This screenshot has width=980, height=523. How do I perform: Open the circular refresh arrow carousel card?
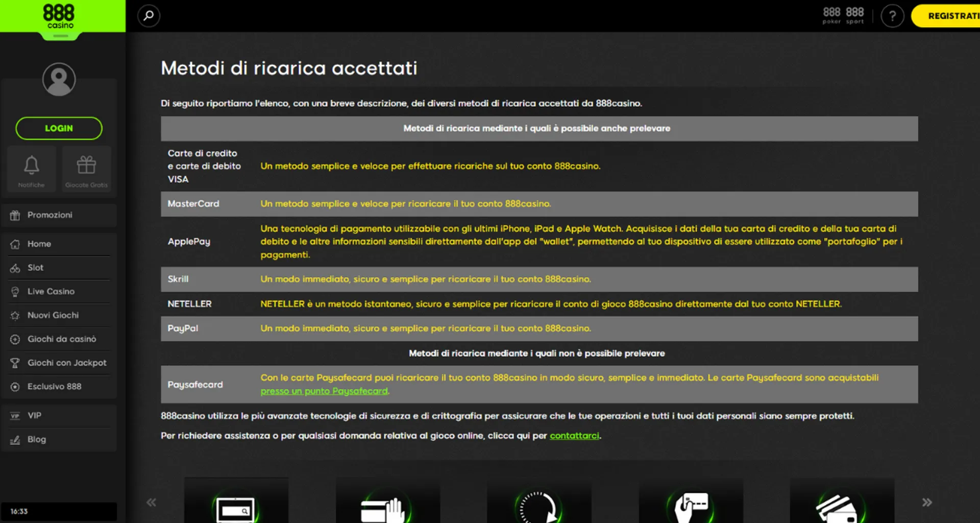tap(539, 501)
